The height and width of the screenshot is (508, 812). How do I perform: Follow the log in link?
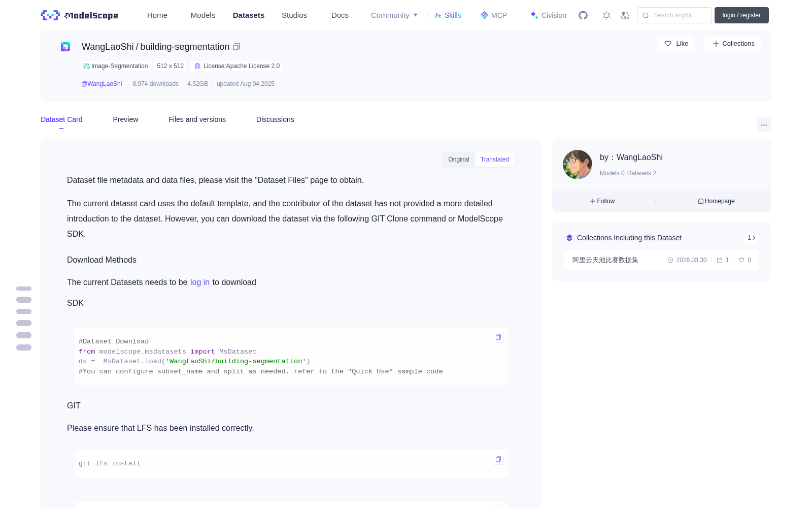[200, 282]
